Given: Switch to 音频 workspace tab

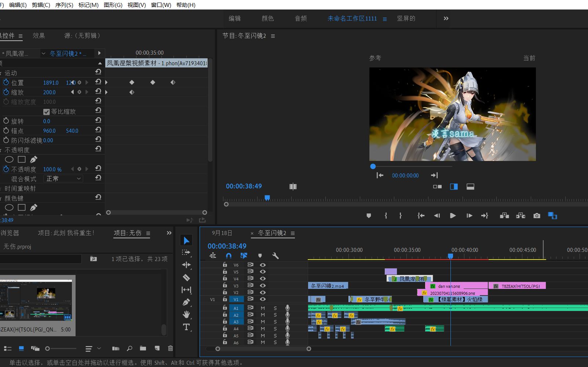Looking at the screenshot, I should (301, 18).
